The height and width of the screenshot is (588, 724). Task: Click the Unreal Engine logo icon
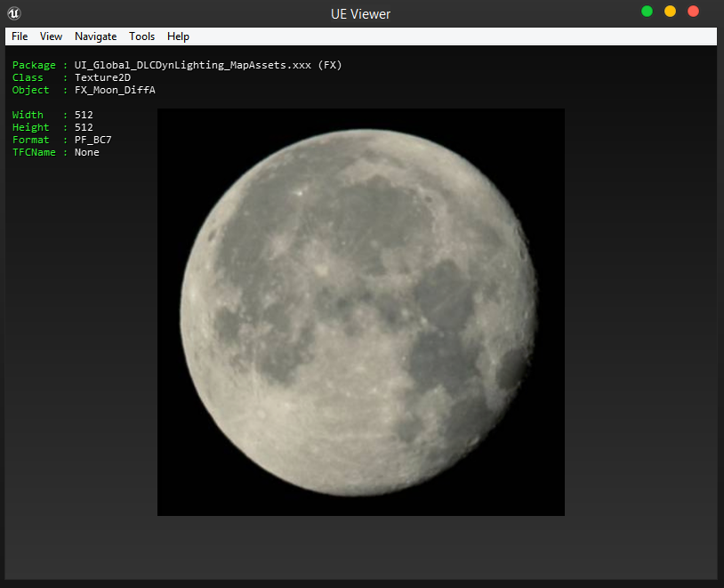[x=14, y=13]
